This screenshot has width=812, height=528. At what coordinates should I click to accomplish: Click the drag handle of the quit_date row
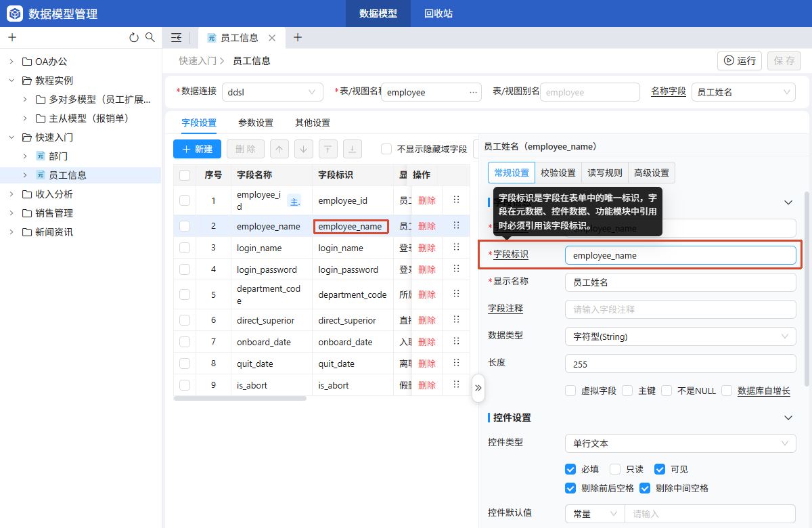tap(456, 364)
